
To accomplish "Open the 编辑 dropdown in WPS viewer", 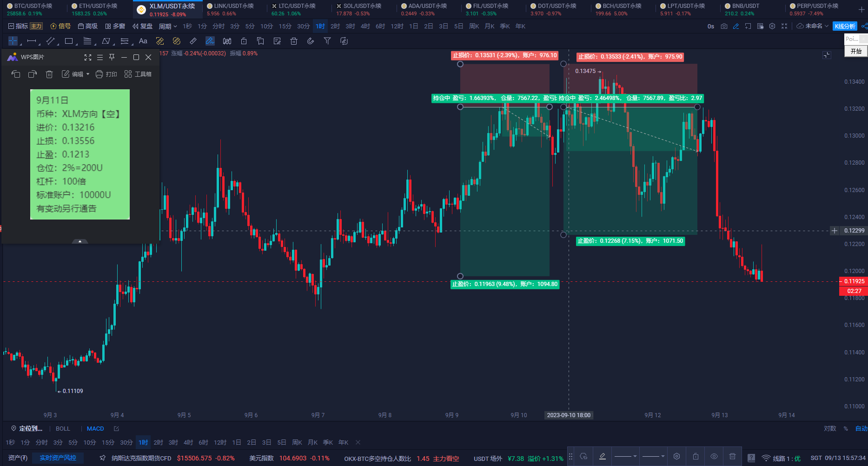I will [x=75, y=74].
